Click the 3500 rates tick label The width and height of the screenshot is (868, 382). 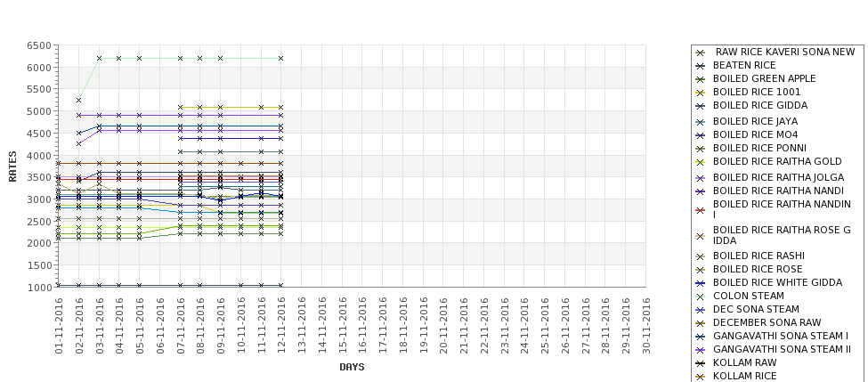39,178
